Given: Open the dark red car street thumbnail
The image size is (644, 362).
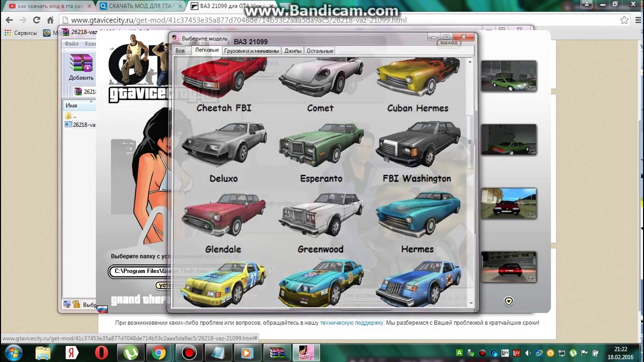Looking at the screenshot, I should coord(509,203).
